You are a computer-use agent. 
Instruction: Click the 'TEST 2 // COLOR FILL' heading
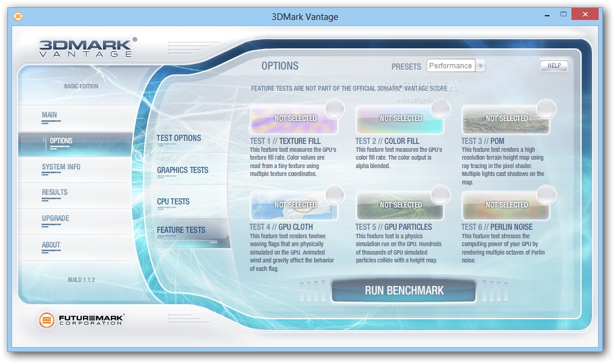[387, 141]
